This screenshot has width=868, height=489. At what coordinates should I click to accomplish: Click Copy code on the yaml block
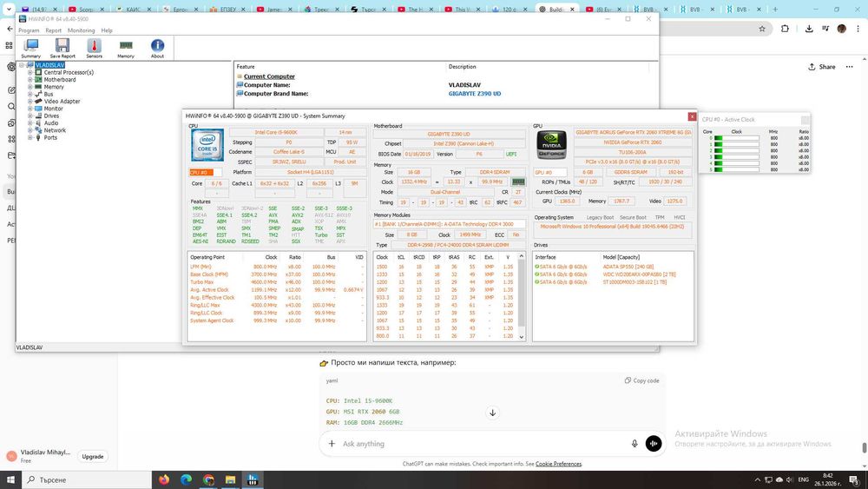pyautogui.click(x=642, y=380)
